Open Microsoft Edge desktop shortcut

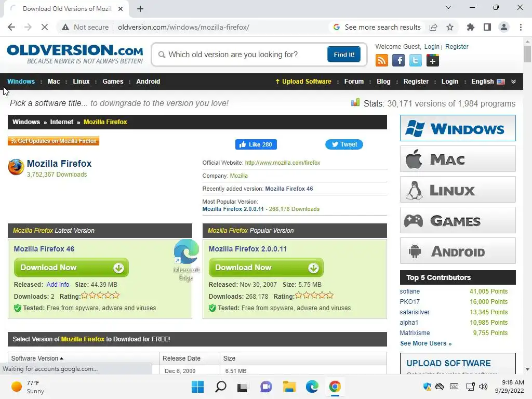pyautogui.click(x=186, y=260)
